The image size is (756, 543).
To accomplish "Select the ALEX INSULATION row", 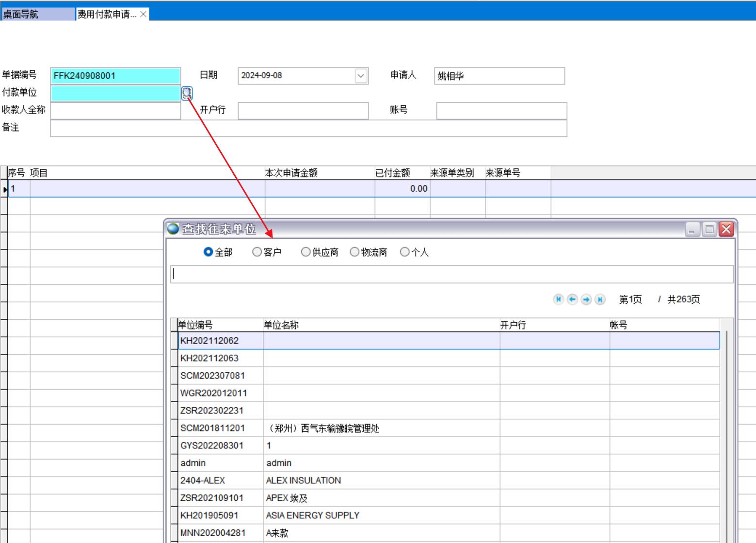I will point(303,480).
